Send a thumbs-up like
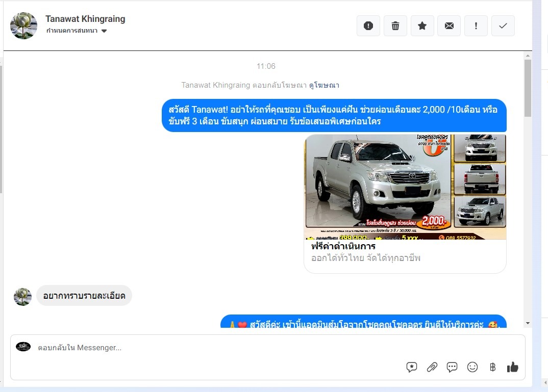The height and width of the screenshot is (392, 548). pos(512,367)
